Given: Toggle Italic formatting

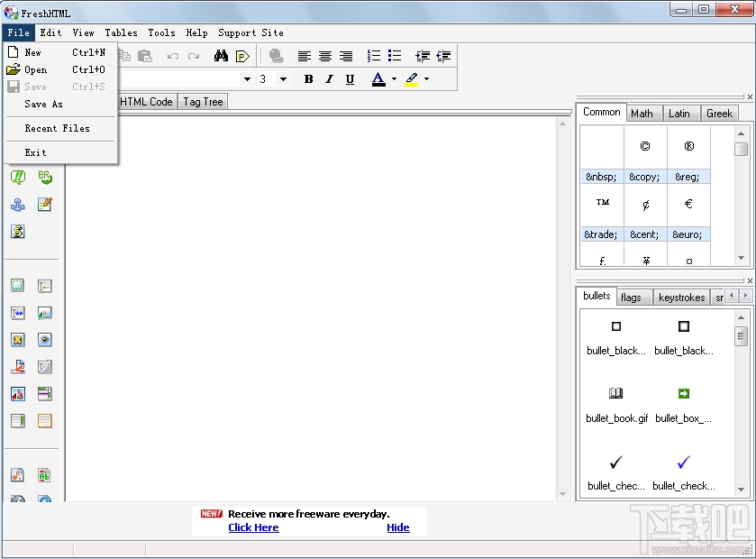Looking at the screenshot, I should (x=329, y=79).
